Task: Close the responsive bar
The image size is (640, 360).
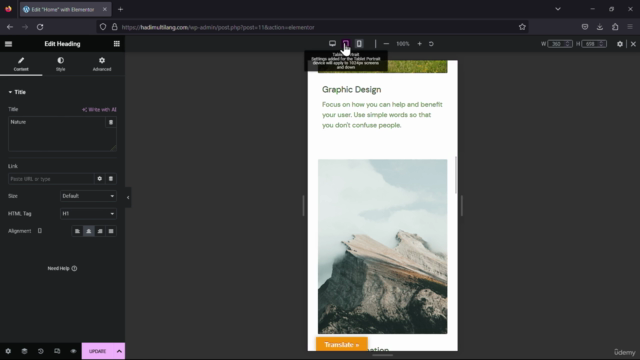Action: point(633,44)
